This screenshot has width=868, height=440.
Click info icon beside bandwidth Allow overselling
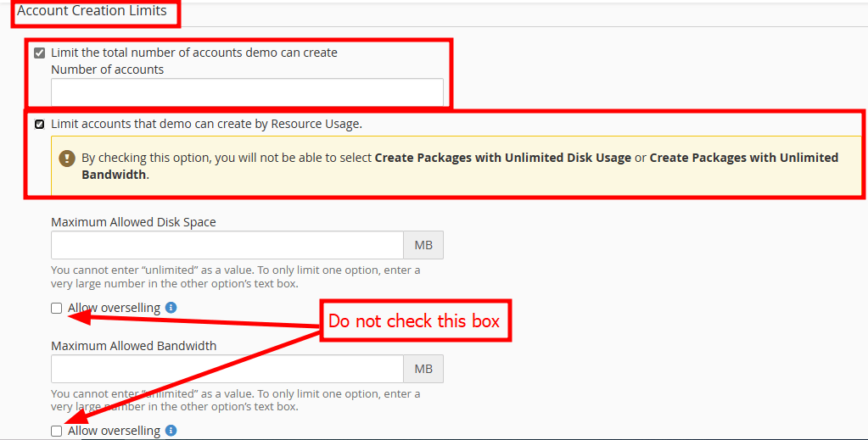pos(171,431)
